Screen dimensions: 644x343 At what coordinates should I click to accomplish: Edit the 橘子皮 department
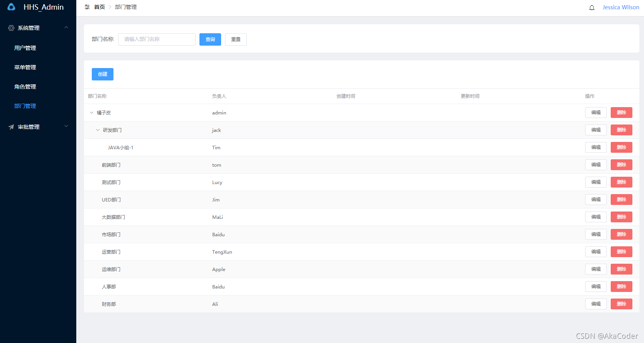pyautogui.click(x=596, y=113)
